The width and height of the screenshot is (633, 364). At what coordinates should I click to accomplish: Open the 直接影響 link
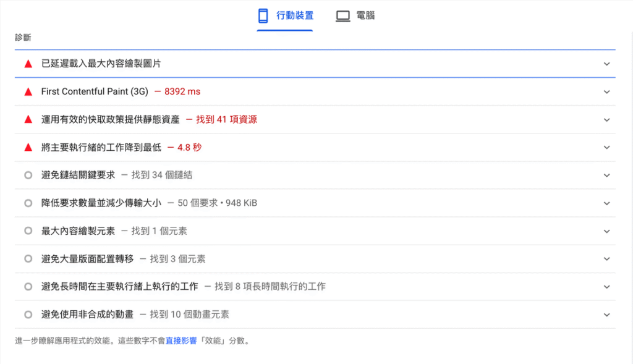click(181, 341)
